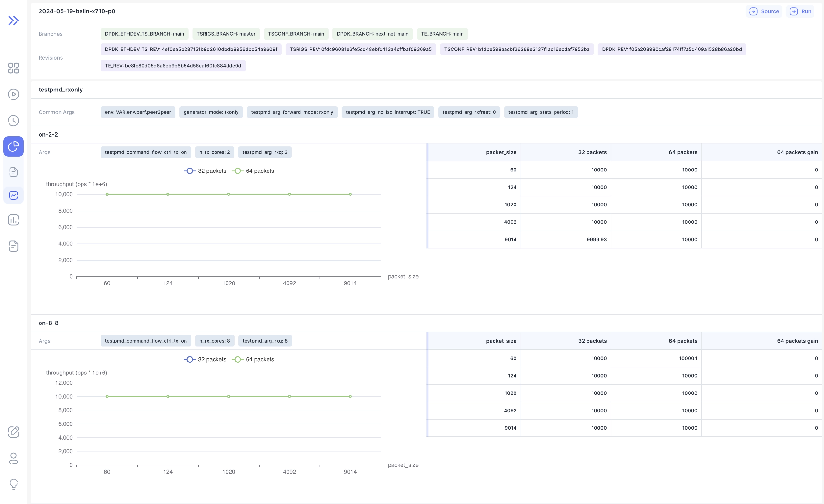The height and width of the screenshot is (504, 824).
Task: Toggle the 32 packets legend on on-8-8 chart
Action: [x=205, y=359]
